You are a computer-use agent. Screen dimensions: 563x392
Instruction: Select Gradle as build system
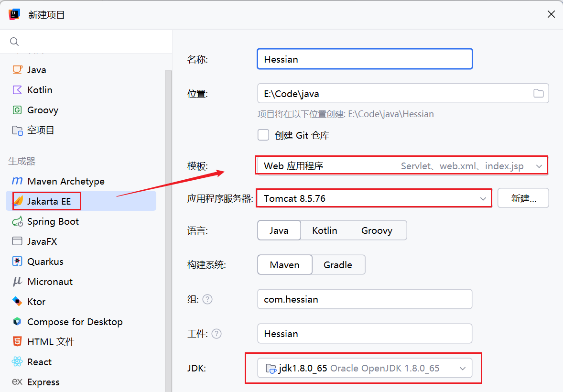(x=338, y=265)
